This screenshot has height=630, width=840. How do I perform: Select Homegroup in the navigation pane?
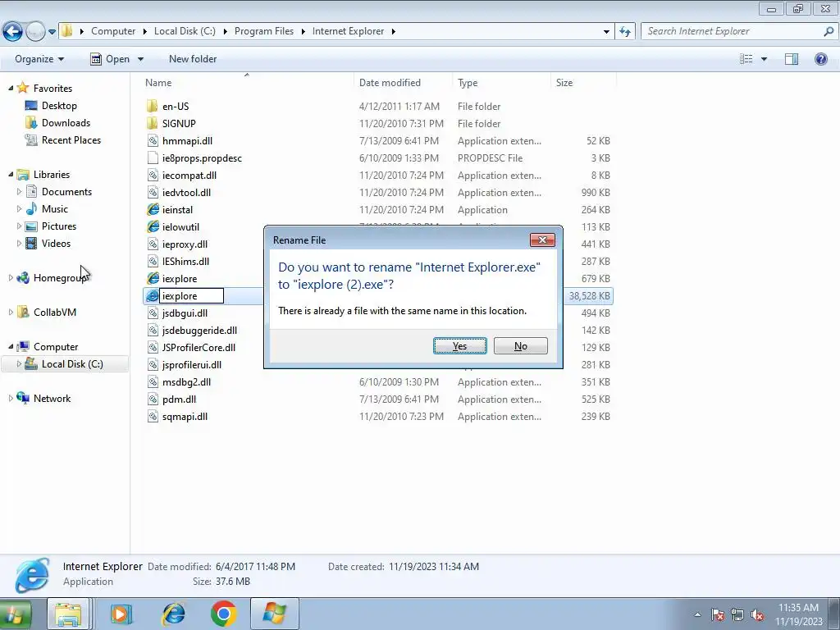(59, 277)
